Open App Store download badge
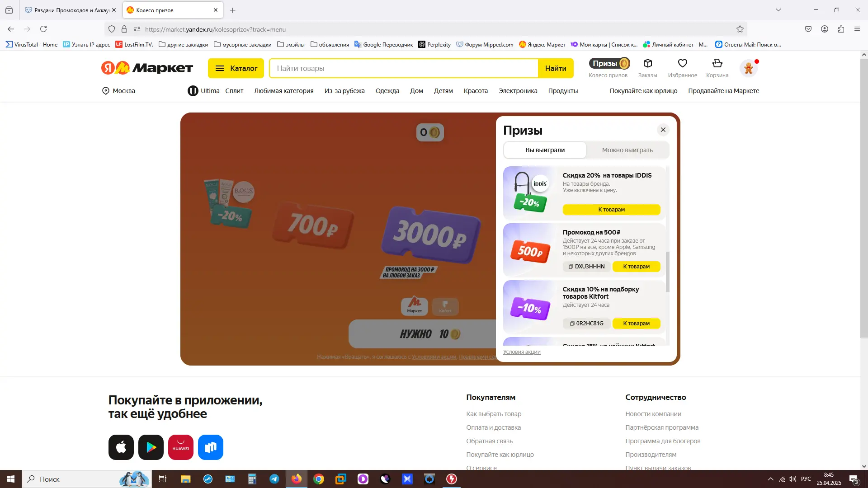This screenshot has height=488, width=868. tap(121, 447)
